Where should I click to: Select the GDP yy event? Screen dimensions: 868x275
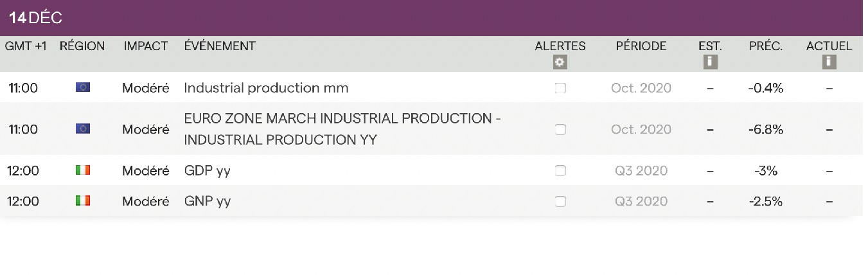207,170
